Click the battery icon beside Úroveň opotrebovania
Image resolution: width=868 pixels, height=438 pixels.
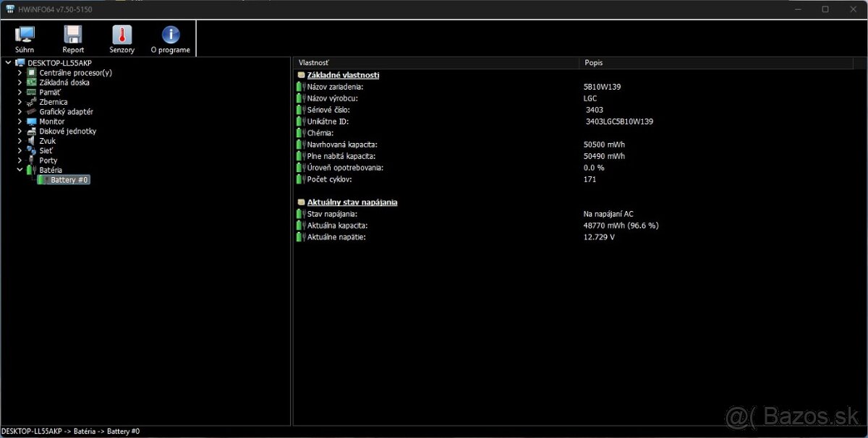(x=299, y=167)
